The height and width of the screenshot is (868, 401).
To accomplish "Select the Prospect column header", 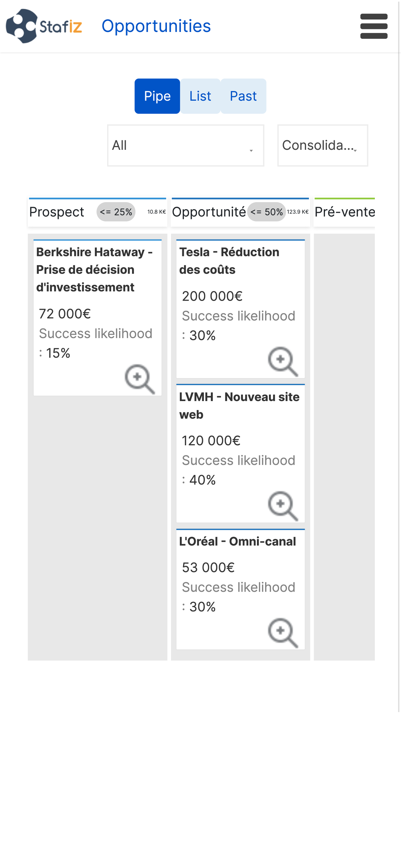I will pos(57,212).
